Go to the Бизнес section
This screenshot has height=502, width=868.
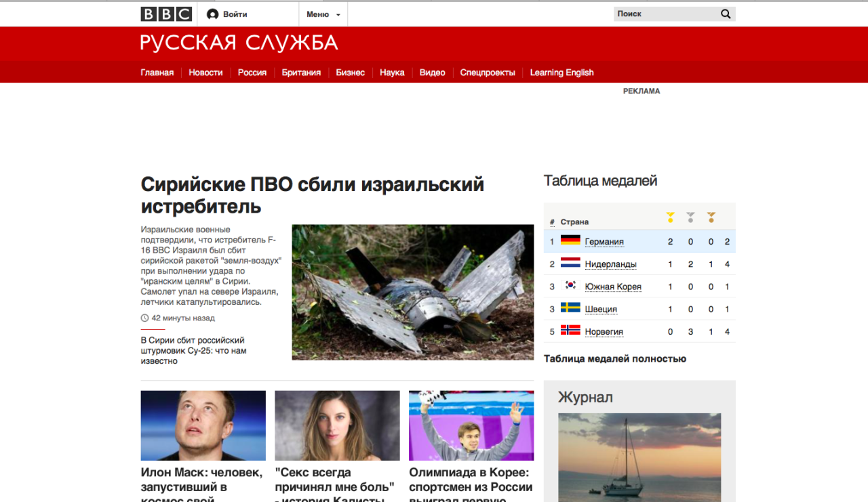point(350,72)
